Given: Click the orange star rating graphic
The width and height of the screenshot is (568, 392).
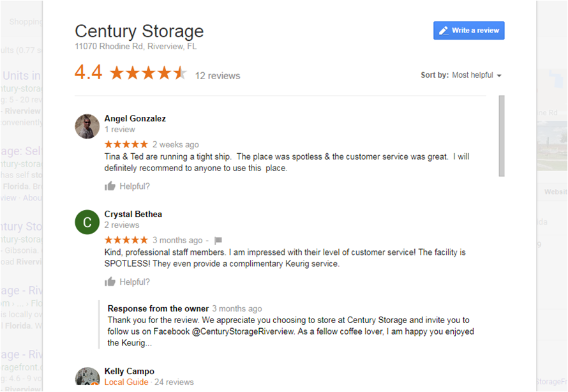Looking at the screenshot, I should point(148,73).
